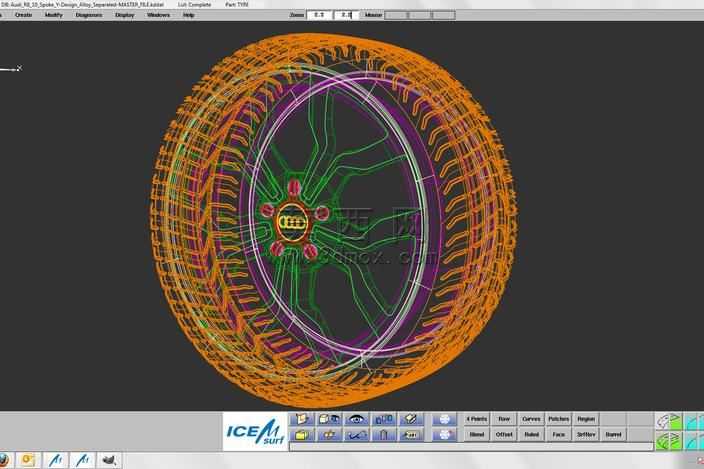
Task: Click the lower green surface icon at right
Action: pyautogui.click(x=669, y=441)
